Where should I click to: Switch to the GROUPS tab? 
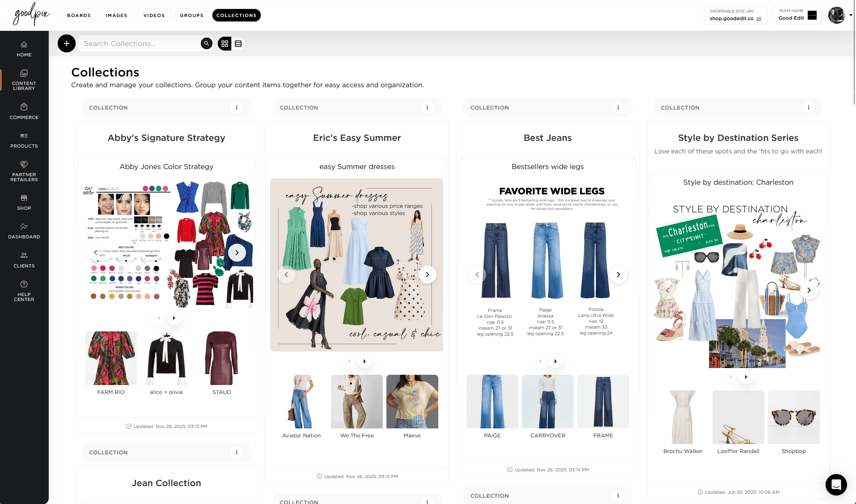click(x=191, y=15)
